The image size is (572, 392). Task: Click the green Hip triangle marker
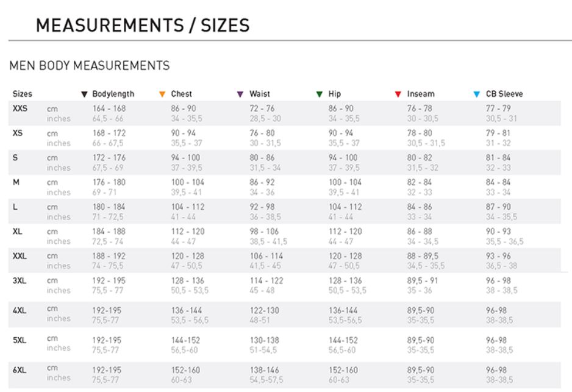click(320, 94)
